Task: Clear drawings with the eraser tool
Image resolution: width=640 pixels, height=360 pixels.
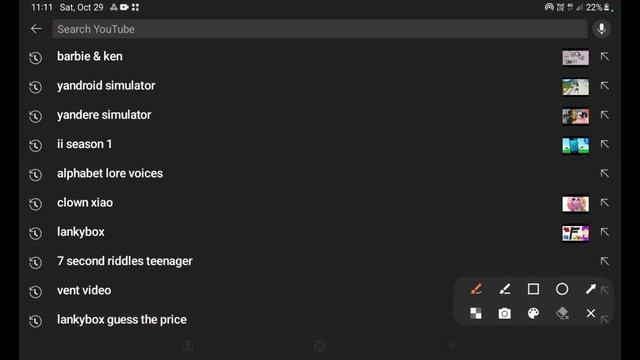Action: (562, 313)
